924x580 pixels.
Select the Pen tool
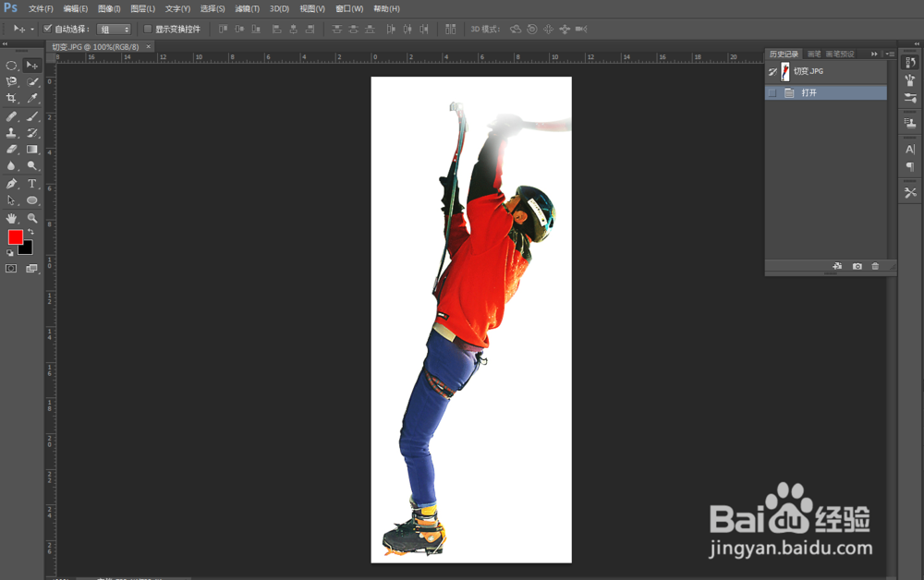11,184
